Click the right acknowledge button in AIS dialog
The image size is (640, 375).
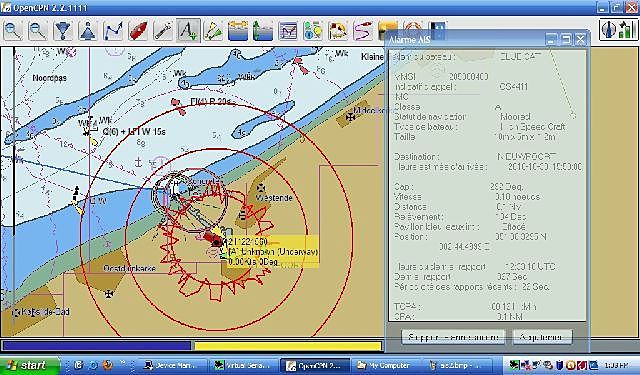[x=542, y=337]
